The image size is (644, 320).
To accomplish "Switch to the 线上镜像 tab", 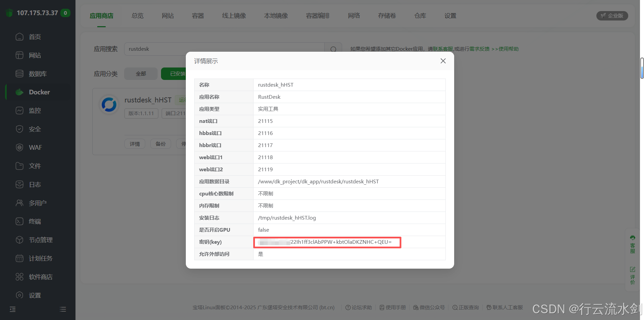I will click(234, 16).
